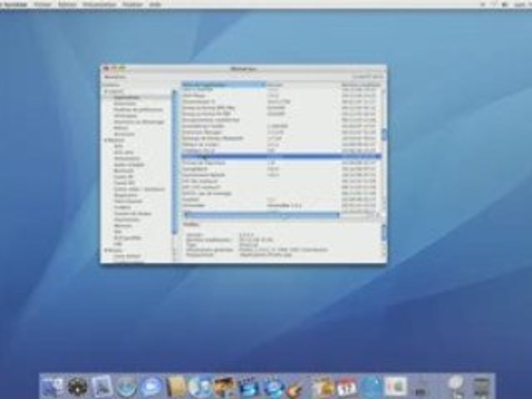Viewport: 532px width, 399px height.
Task: Sort by Version column header
Action: (303, 84)
